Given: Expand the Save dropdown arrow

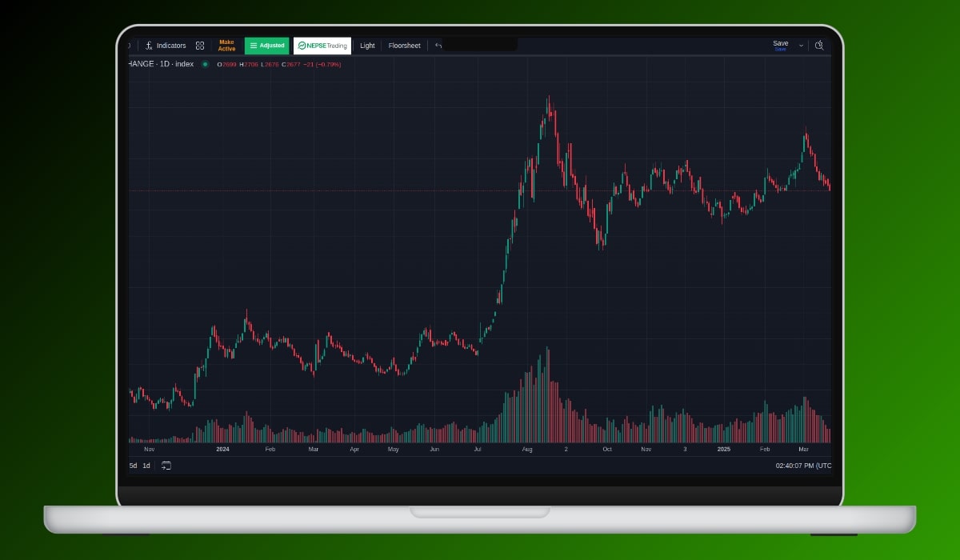Looking at the screenshot, I should coord(801,46).
